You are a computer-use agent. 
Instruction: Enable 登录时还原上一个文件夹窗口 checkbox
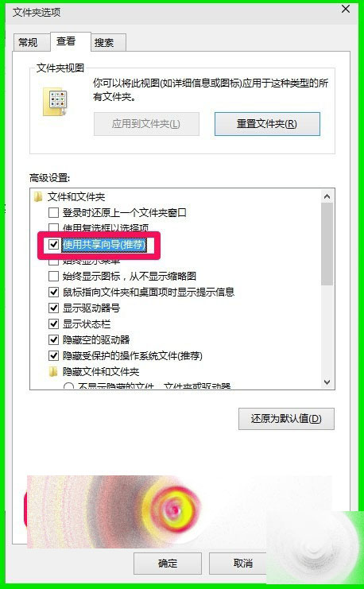click(x=54, y=213)
